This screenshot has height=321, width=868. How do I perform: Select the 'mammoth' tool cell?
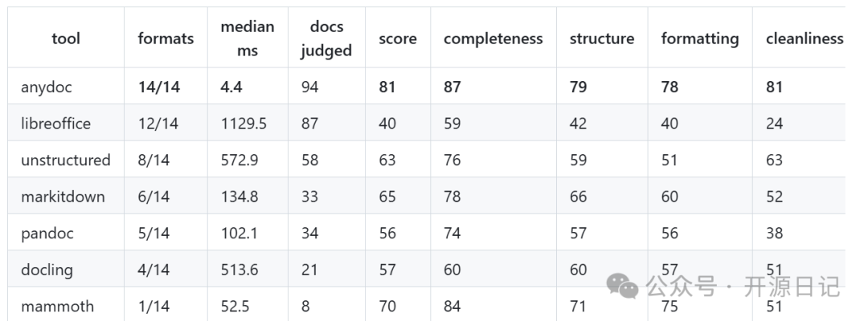pyautogui.click(x=58, y=307)
